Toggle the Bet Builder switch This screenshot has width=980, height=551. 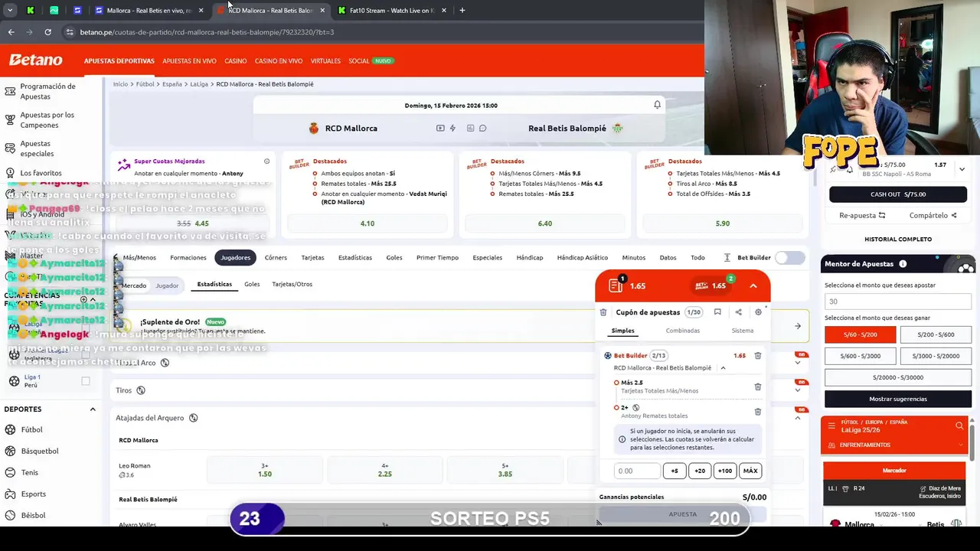tap(790, 258)
